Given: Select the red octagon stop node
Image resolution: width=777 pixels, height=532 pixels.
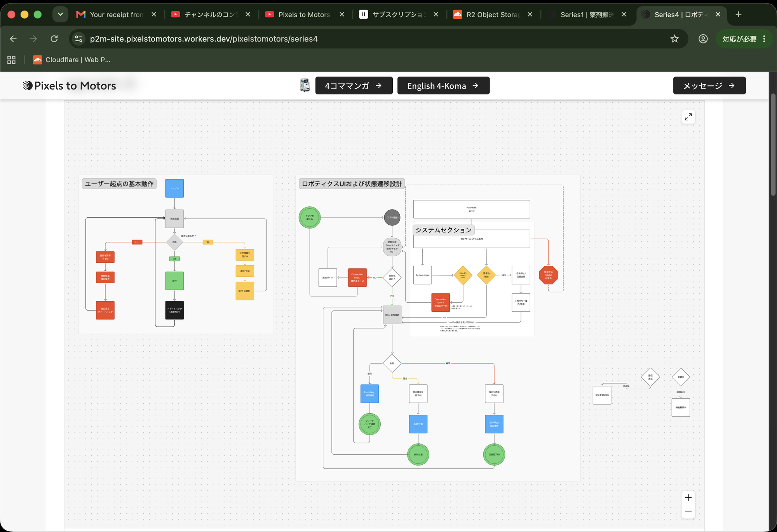Looking at the screenshot, I should point(549,275).
